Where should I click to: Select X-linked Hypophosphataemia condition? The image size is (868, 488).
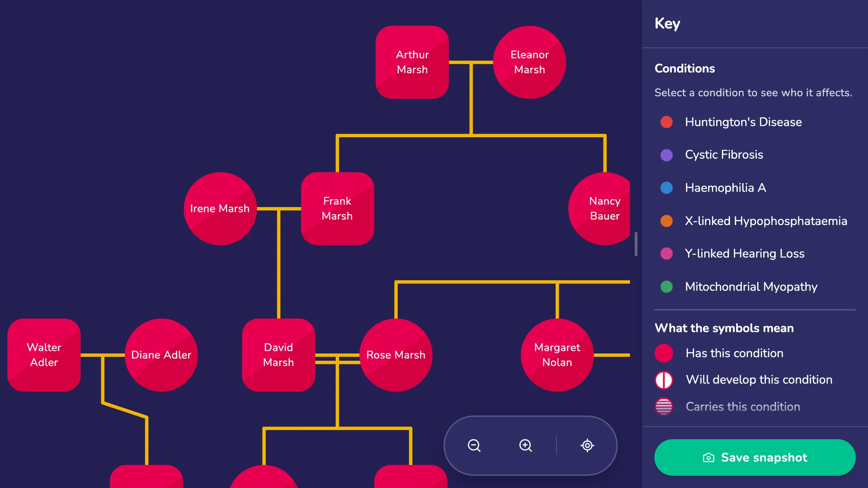(x=755, y=221)
